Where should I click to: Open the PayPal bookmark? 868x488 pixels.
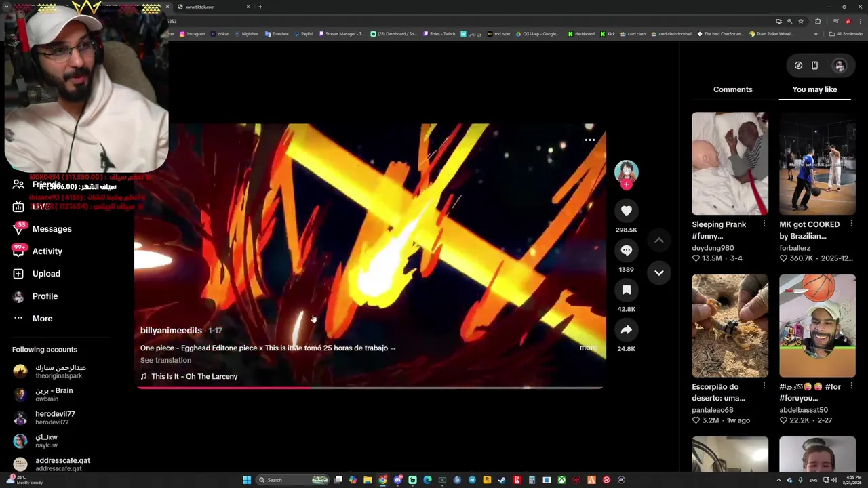coord(303,34)
